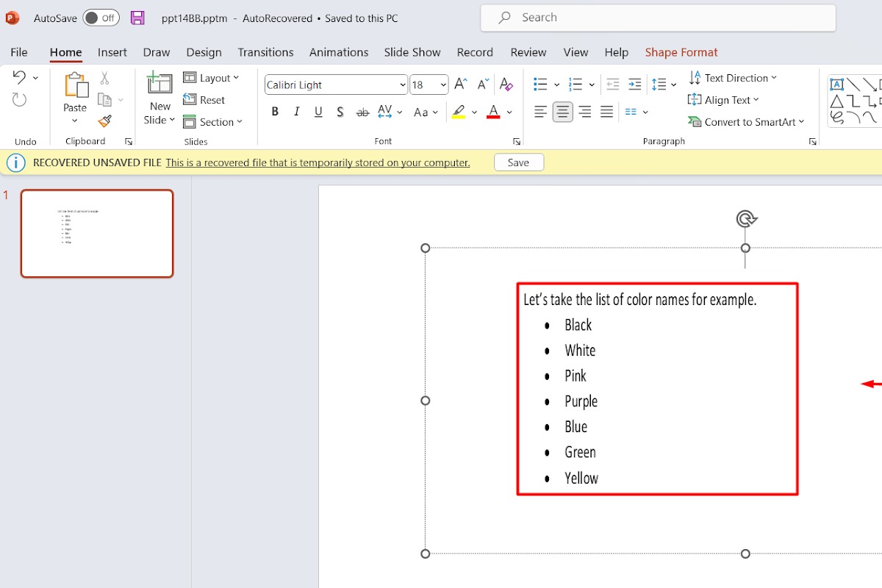The image size is (882, 588).
Task: Open the Animations tab
Action: pos(339,52)
